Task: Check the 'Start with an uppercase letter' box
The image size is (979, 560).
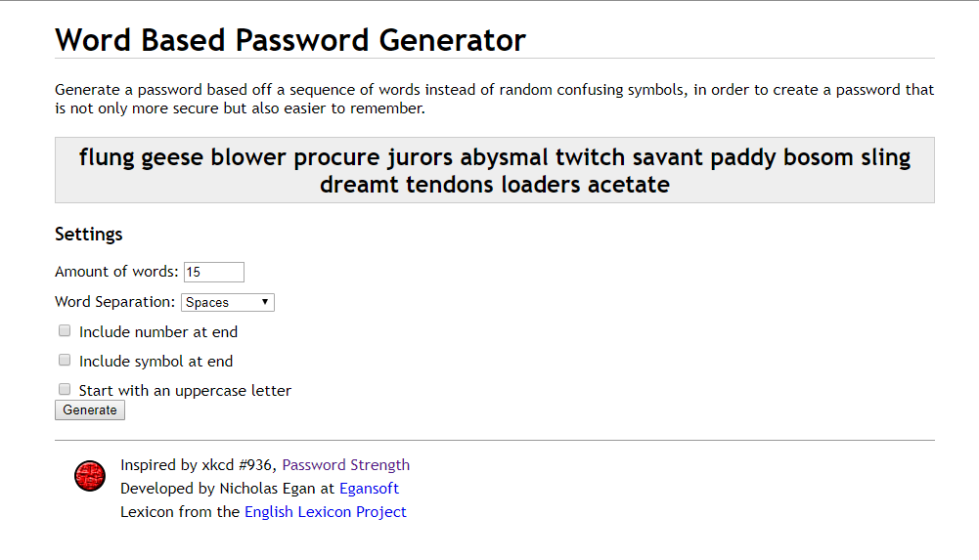Action: click(65, 389)
